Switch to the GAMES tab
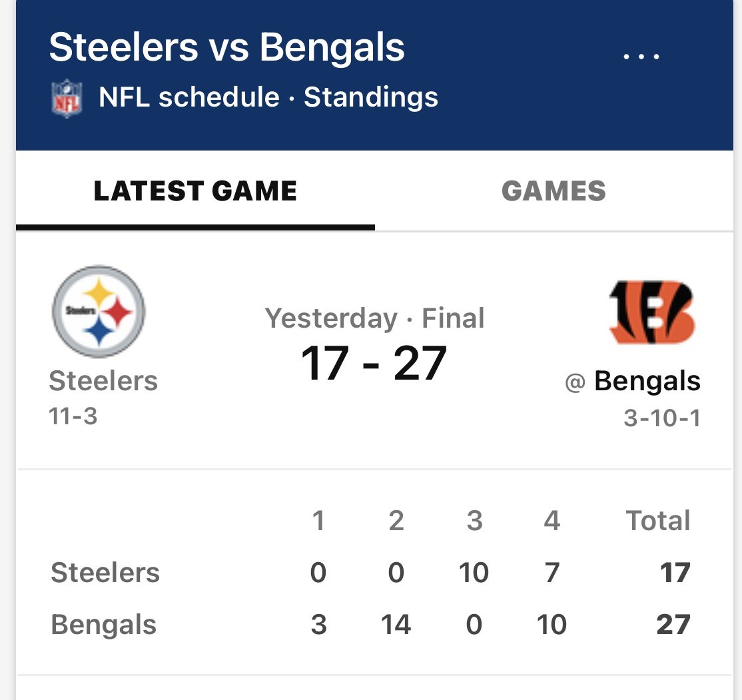Image resolution: width=742 pixels, height=700 pixels. tap(554, 190)
